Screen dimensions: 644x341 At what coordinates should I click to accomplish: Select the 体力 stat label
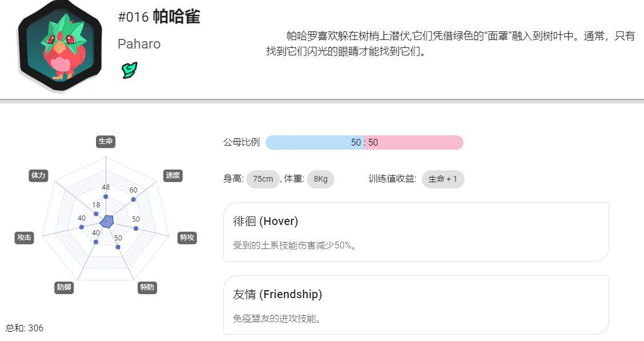coord(38,175)
